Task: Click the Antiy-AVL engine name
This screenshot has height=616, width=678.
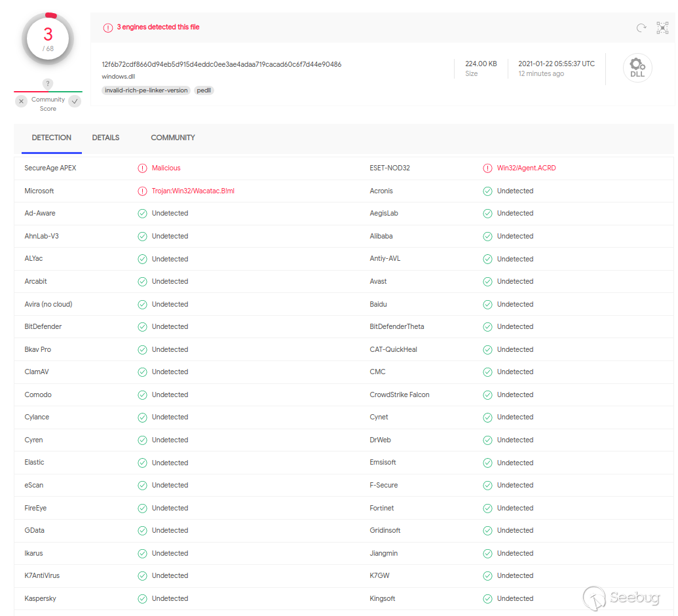Action: coord(385,259)
